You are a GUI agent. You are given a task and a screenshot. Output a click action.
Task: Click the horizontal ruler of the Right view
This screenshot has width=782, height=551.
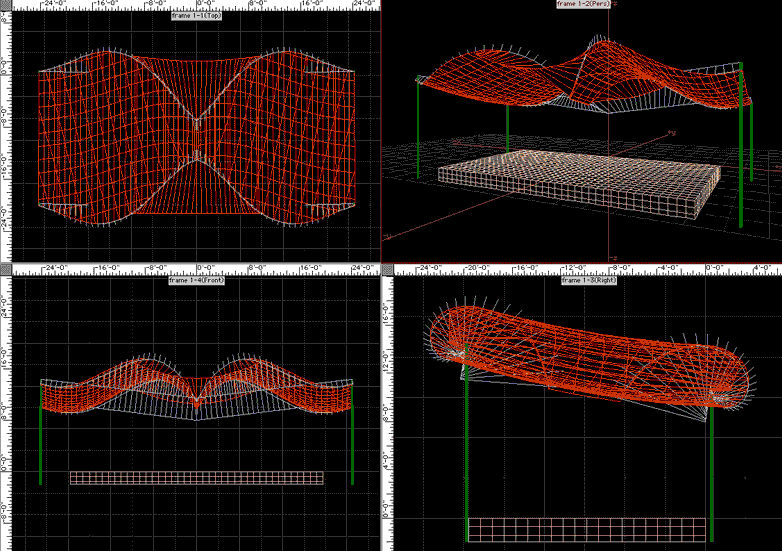[585, 269]
